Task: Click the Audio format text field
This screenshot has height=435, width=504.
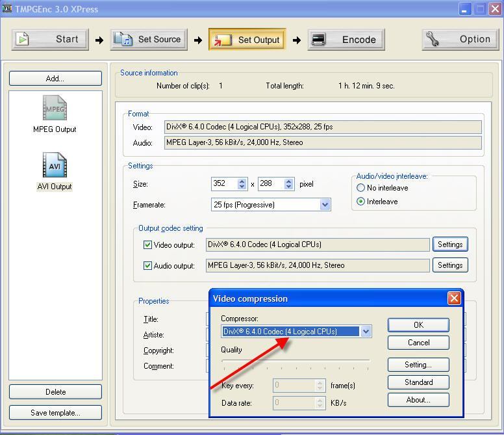Action: pos(323,142)
